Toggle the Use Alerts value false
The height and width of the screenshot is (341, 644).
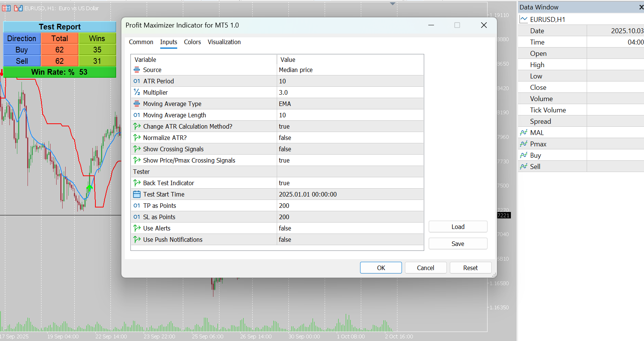click(350, 228)
